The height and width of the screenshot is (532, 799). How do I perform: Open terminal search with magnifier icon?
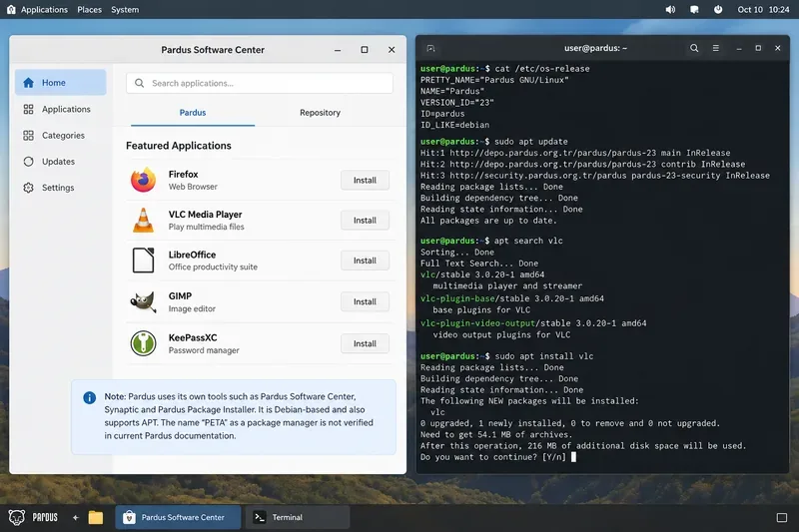[694, 48]
